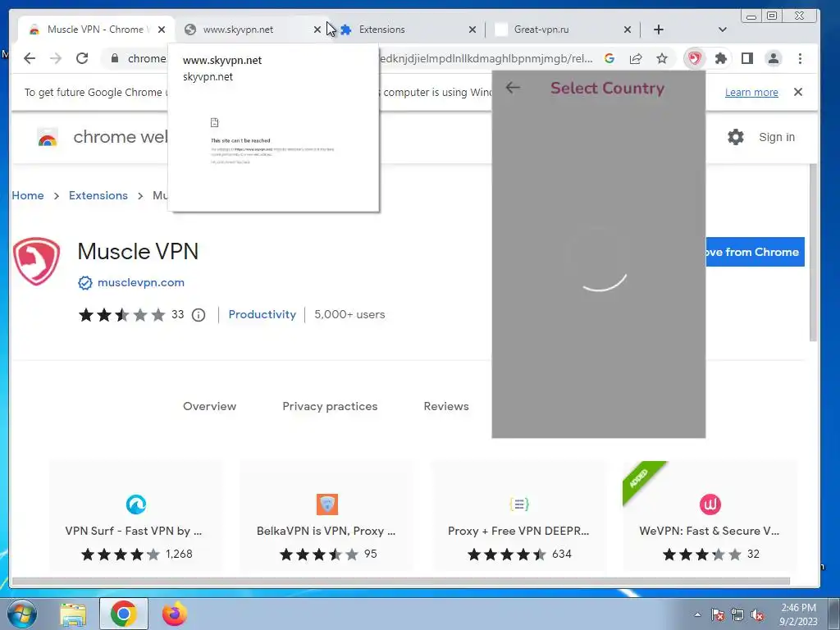This screenshot has width=840, height=630.
Task: Click Remove from Chrome button
Action: tap(755, 252)
